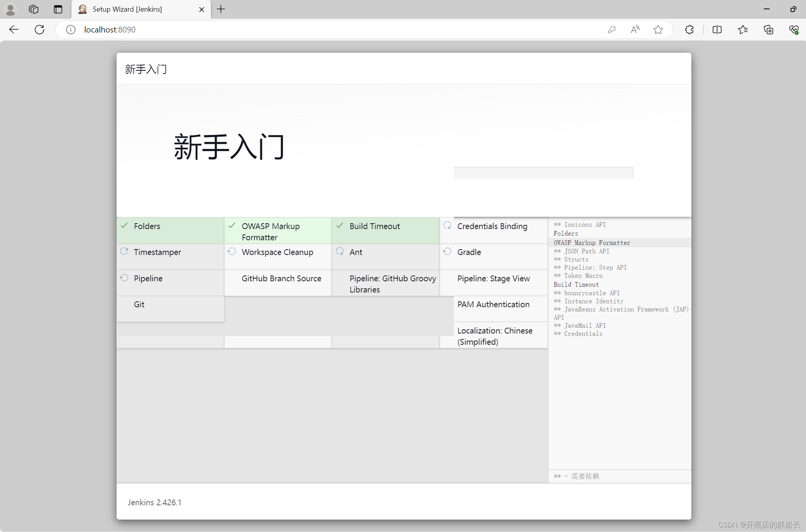The image size is (806, 532).
Task: Select the GitHub Branch Source plugin cell
Action: pos(278,283)
